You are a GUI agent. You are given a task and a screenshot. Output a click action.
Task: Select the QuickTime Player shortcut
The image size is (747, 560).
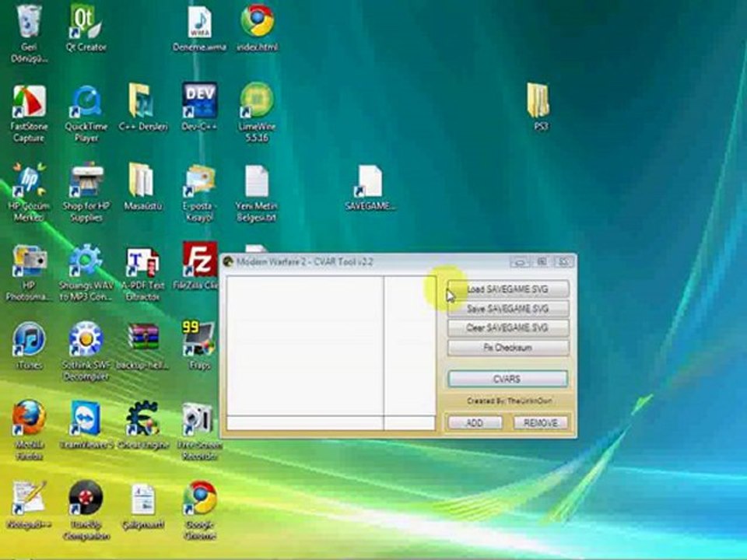coord(86,114)
